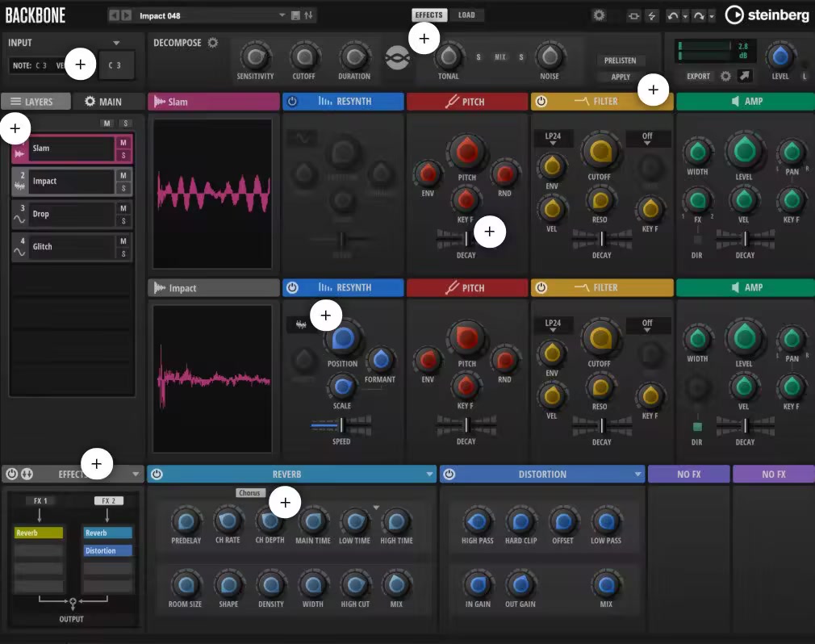Mute the Drop layer
Screen dimensions: 815x644
[x=123, y=208]
